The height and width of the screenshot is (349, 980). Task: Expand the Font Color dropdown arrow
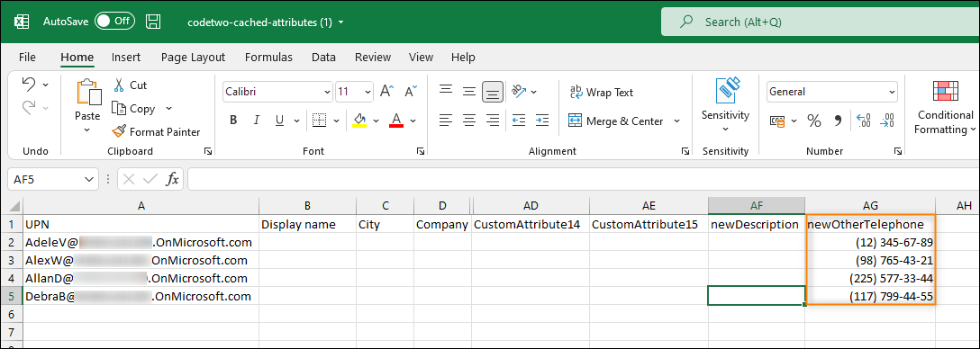[x=413, y=121]
